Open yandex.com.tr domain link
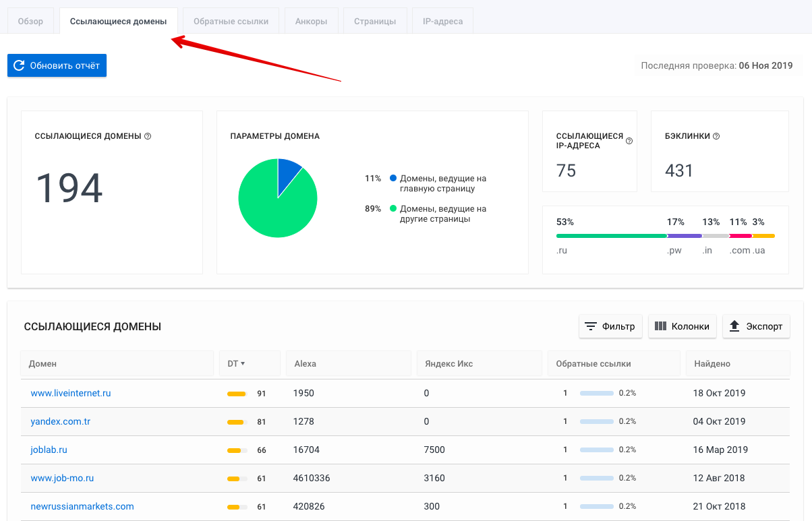 pyautogui.click(x=61, y=421)
